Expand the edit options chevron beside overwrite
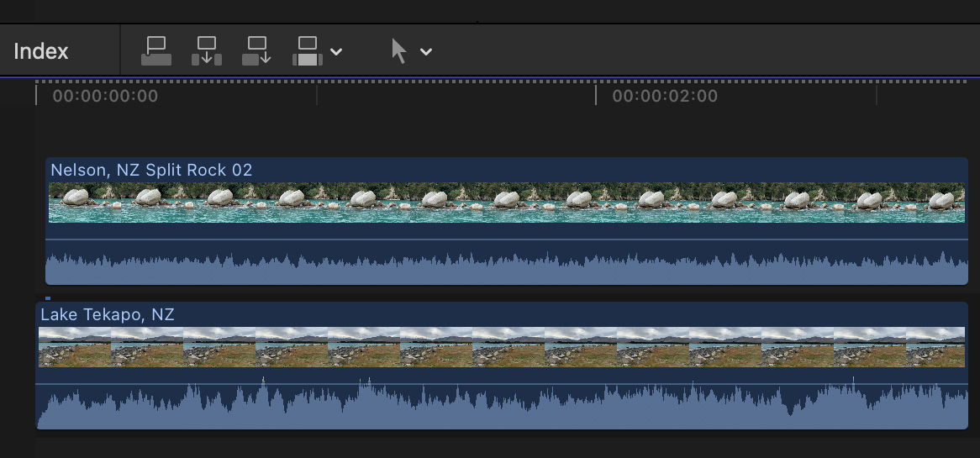Screen dimensions: 980x458 coord(336,52)
